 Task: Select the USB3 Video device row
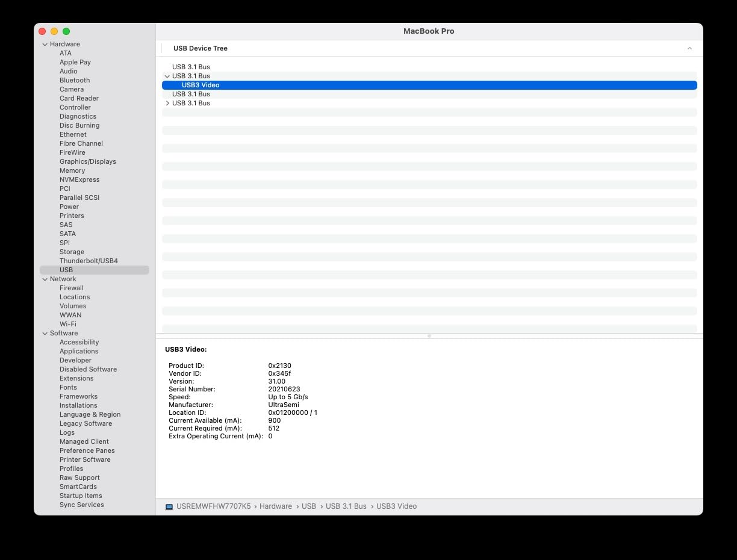coord(201,85)
